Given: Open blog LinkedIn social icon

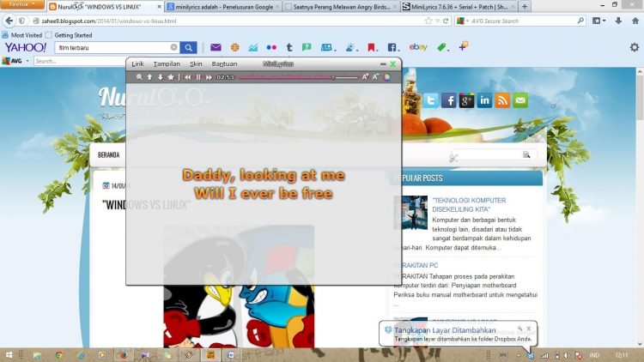Looking at the screenshot, I should (x=484, y=100).
